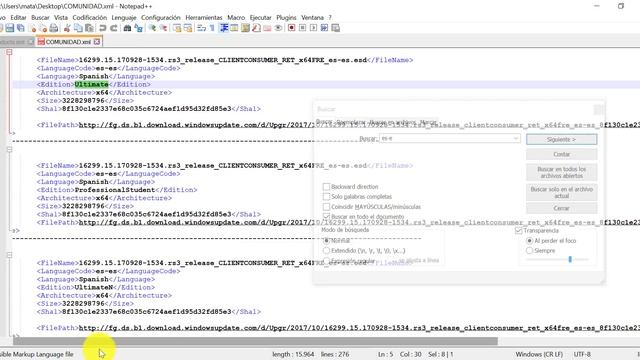
Task: Click the Cerrar button
Action: (561, 208)
